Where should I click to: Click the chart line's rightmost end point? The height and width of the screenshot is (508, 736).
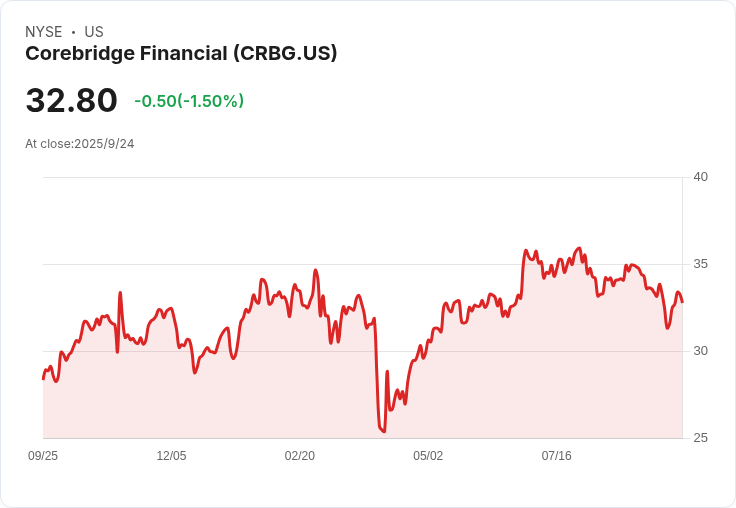tap(682, 302)
